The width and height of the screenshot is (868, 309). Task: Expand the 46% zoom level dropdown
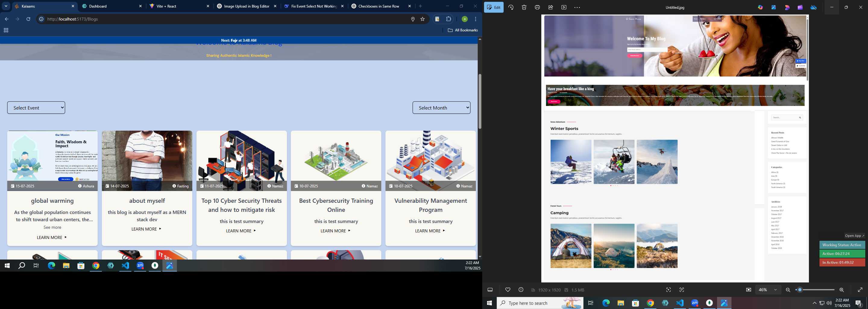[768, 290]
